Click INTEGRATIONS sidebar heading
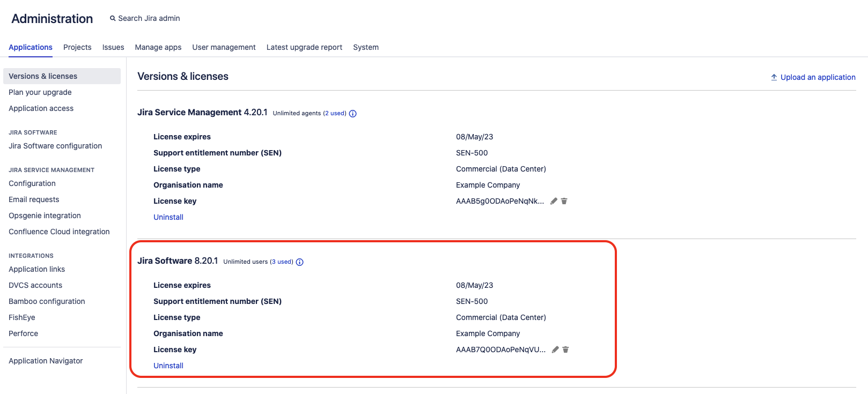868x394 pixels. coord(31,256)
